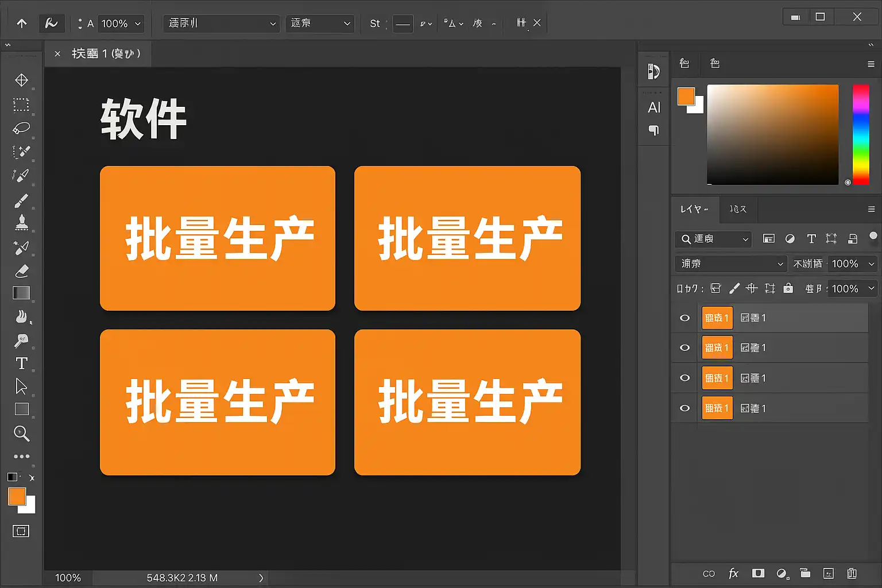This screenshot has width=882, height=588.
Task: Open the font family dropdown in options bar
Action: [x=222, y=24]
